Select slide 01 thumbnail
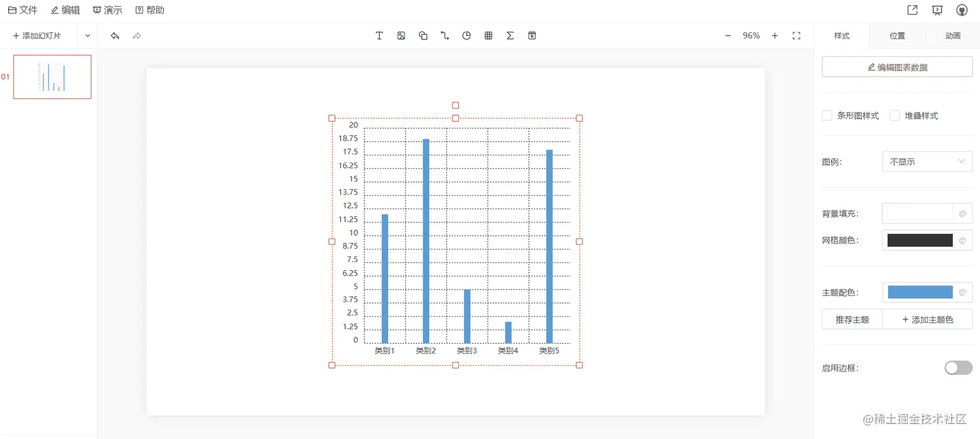 (x=52, y=76)
